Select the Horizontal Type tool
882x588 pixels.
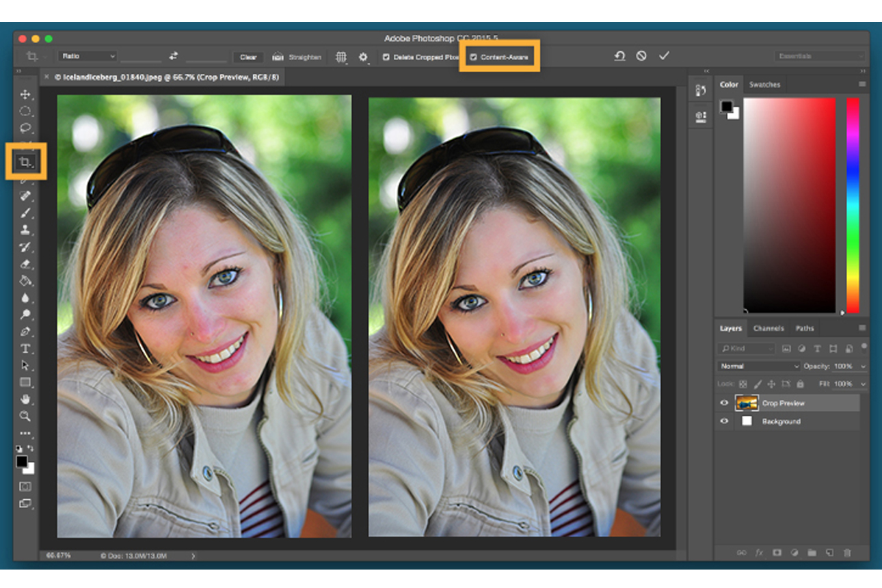coord(25,349)
